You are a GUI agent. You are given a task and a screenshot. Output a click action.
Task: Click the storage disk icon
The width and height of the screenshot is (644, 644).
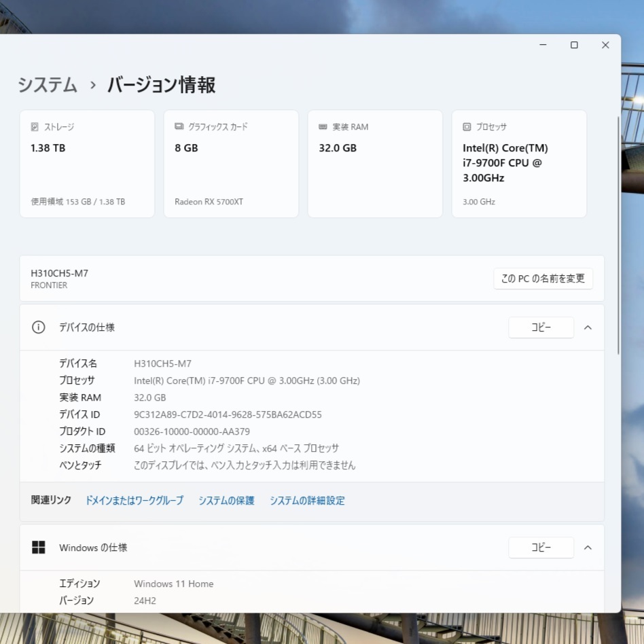pos(35,126)
